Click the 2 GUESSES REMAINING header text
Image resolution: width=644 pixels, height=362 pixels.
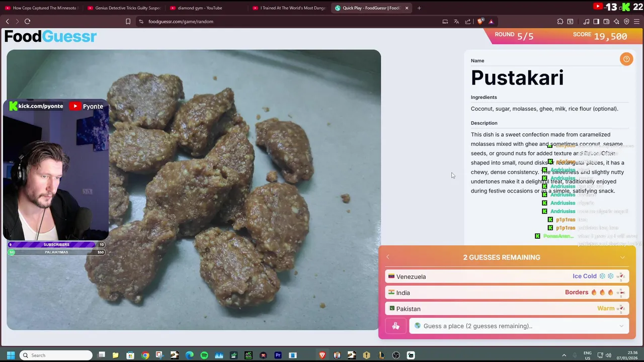502,257
